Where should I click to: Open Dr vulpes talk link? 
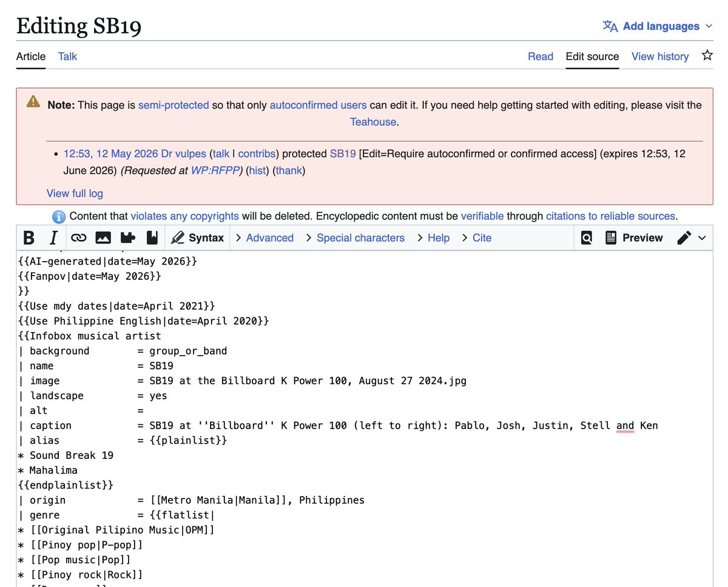click(x=221, y=154)
